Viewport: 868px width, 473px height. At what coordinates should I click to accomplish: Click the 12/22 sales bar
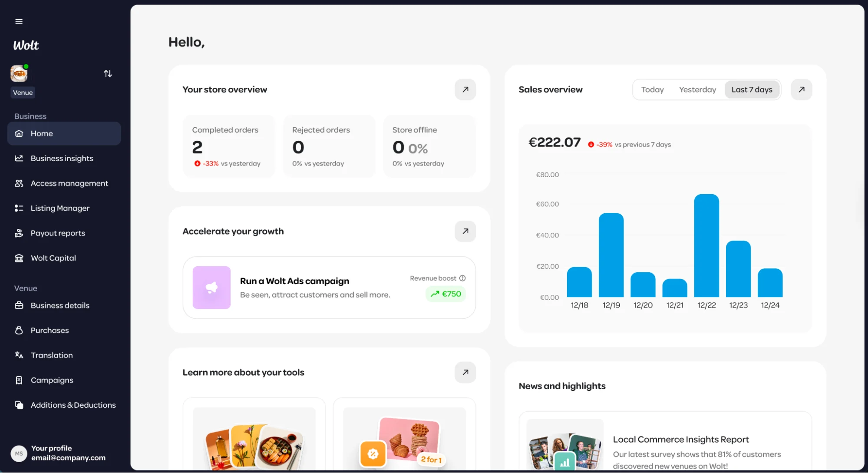[x=706, y=246]
